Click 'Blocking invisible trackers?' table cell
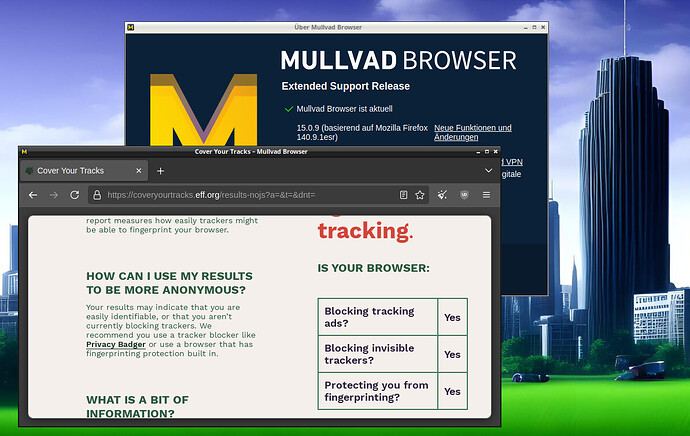690x436 pixels. point(378,354)
